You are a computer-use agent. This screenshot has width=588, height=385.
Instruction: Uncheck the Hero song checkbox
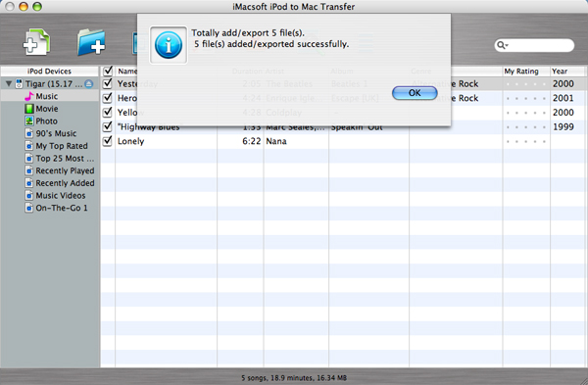point(108,97)
